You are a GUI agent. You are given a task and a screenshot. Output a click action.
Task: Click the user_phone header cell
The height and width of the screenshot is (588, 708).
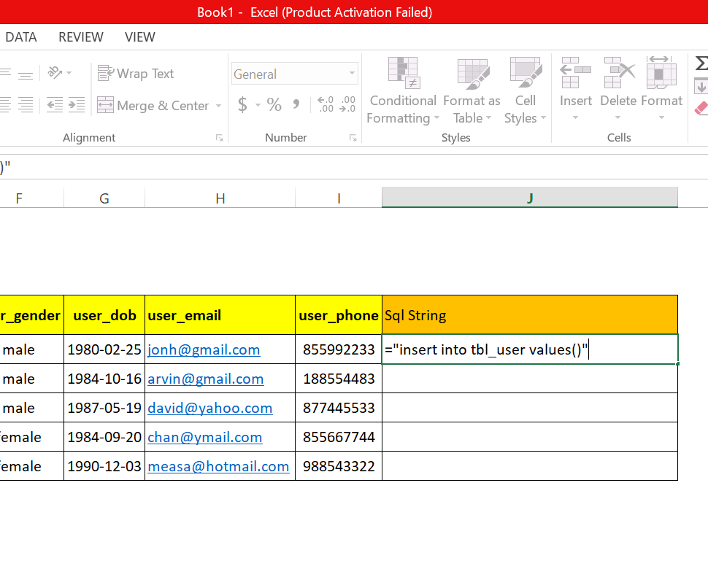[x=339, y=315]
